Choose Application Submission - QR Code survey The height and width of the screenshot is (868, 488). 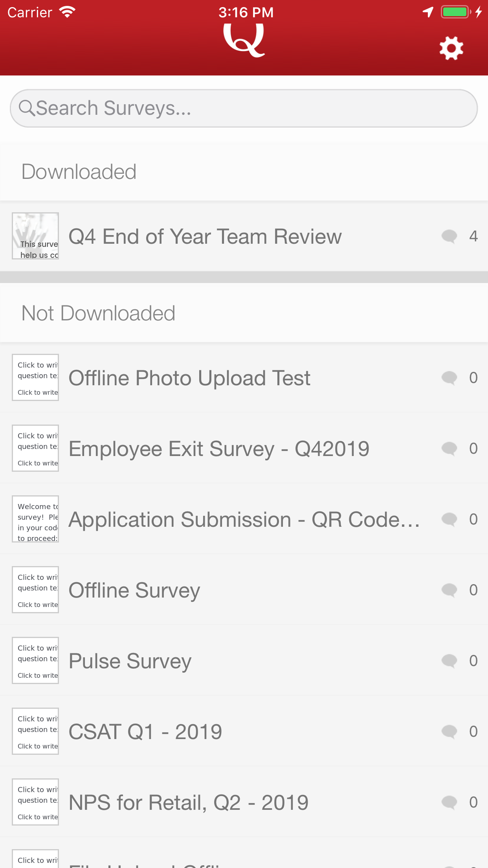[x=244, y=519]
